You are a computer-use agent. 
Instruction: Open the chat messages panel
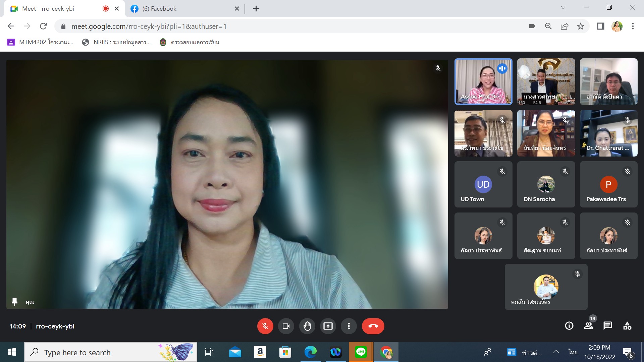coord(607,326)
